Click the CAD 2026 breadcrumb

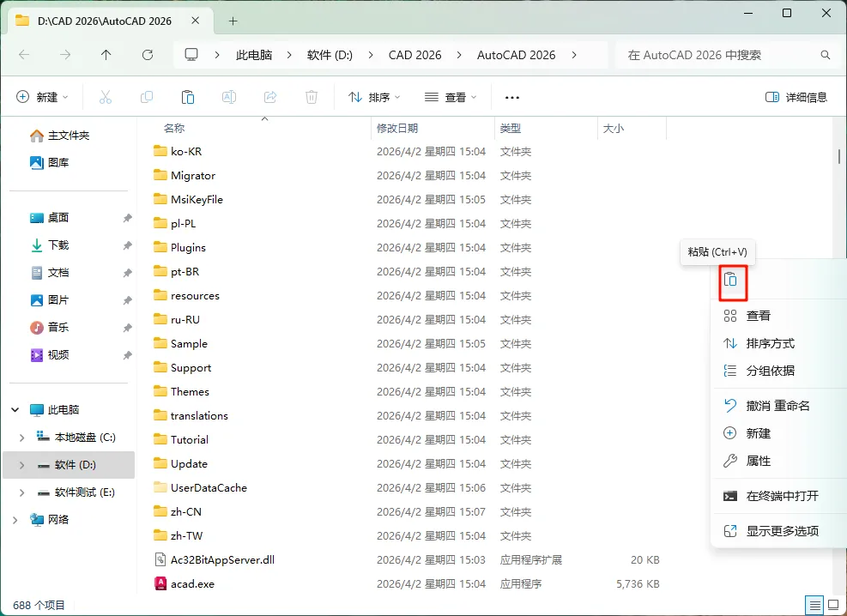414,55
